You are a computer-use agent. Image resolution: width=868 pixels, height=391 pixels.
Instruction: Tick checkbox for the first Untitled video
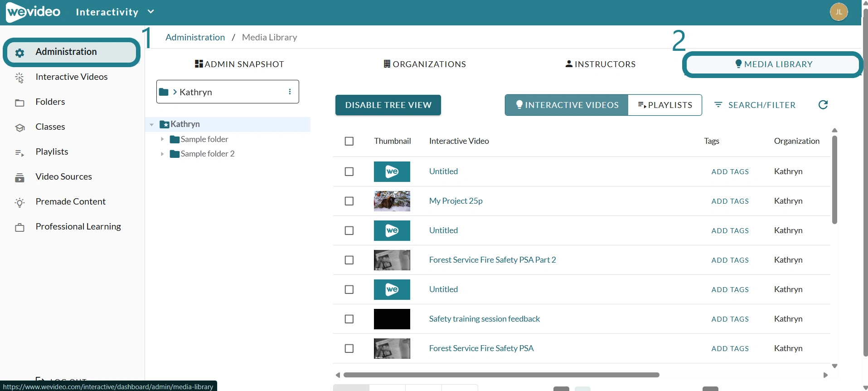coord(349,171)
